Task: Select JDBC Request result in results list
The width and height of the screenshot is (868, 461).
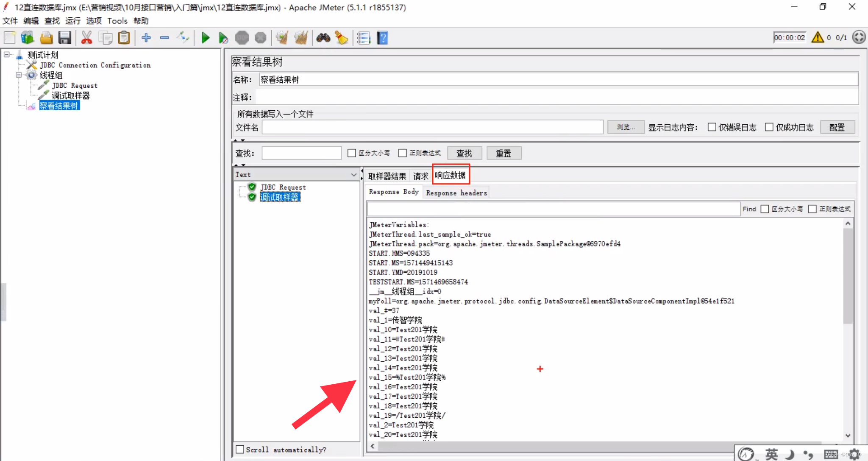Action: click(x=283, y=187)
